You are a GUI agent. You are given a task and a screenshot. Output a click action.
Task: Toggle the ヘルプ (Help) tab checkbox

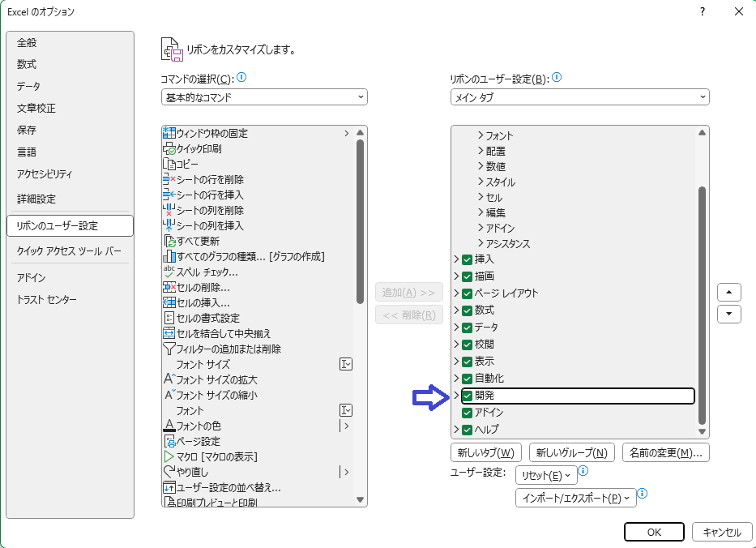(467, 430)
